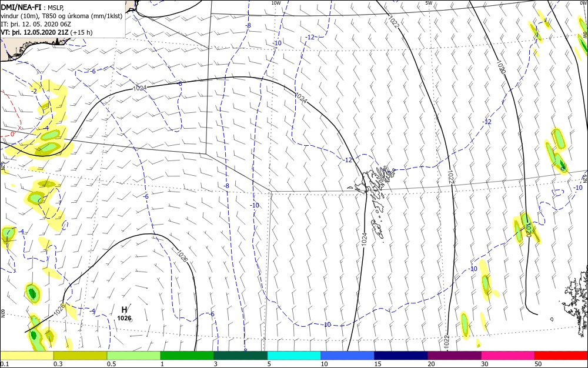Click the legend value 15

(x=377, y=364)
